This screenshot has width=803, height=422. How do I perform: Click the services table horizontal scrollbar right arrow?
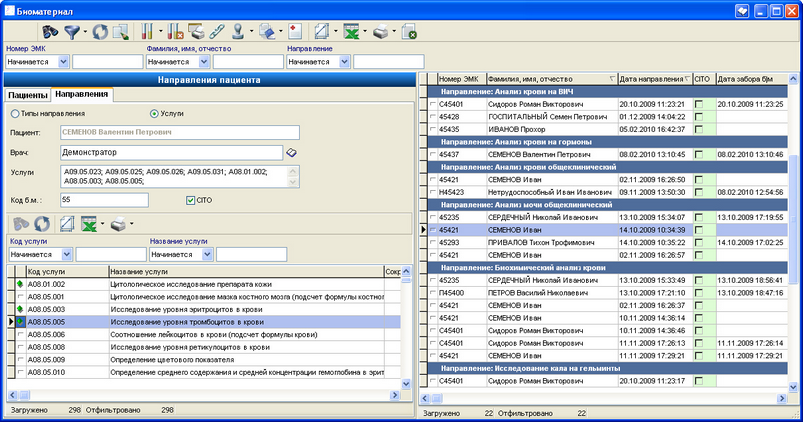click(x=394, y=395)
